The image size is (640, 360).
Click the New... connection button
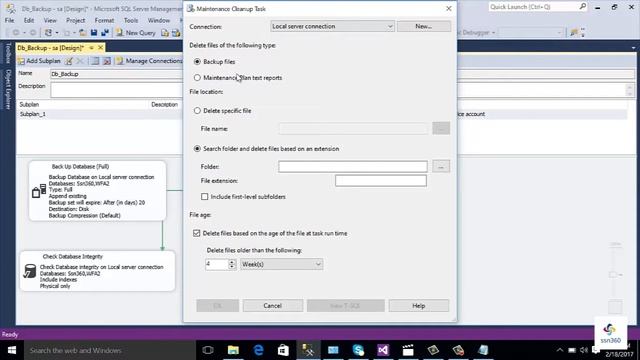(424, 26)
